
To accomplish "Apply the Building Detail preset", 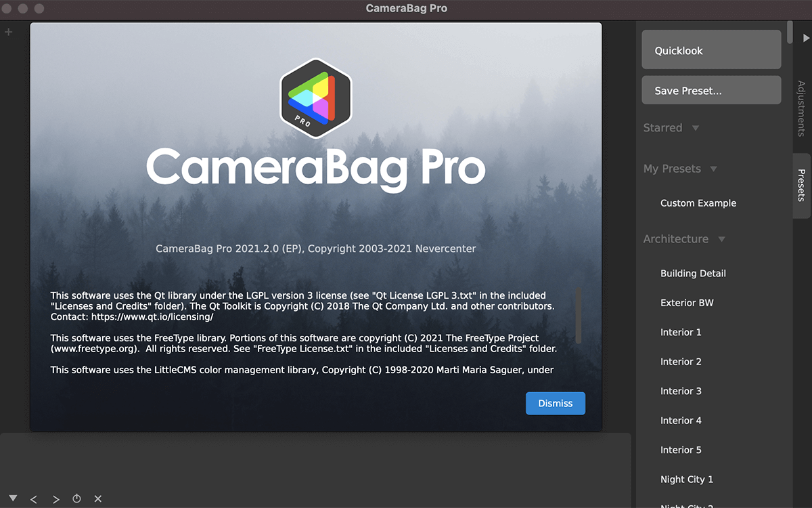I will (693, 274).
